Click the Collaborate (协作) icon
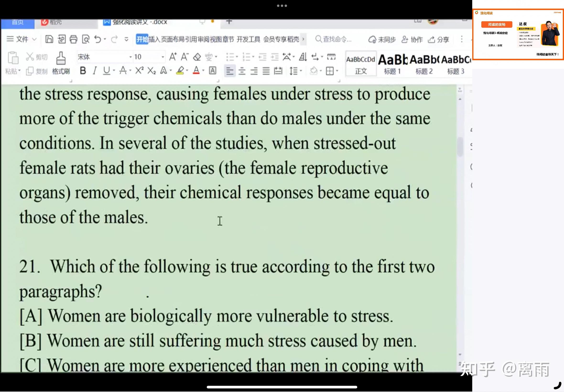 [x=412, y=39]
